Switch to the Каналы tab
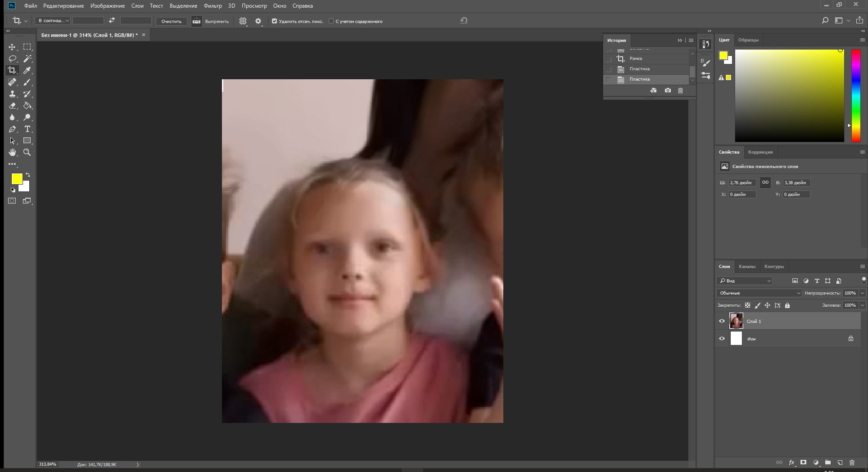Image resolution: width=868 pixels, height=472 pixels. [747, 267]
